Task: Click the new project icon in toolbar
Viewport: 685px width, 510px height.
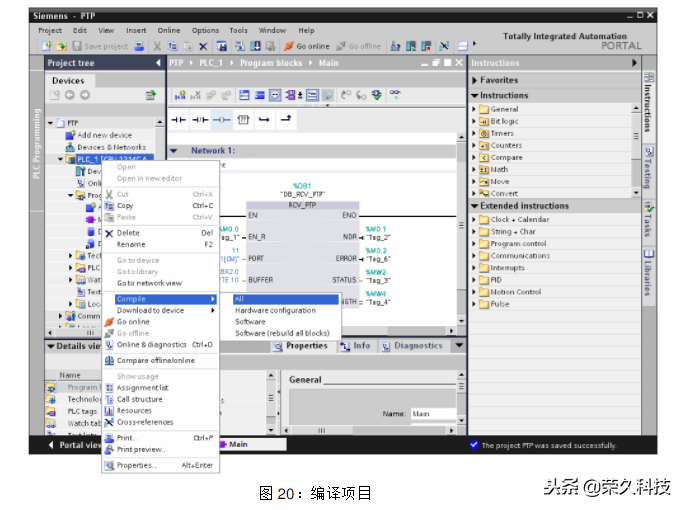Action: 46,46
